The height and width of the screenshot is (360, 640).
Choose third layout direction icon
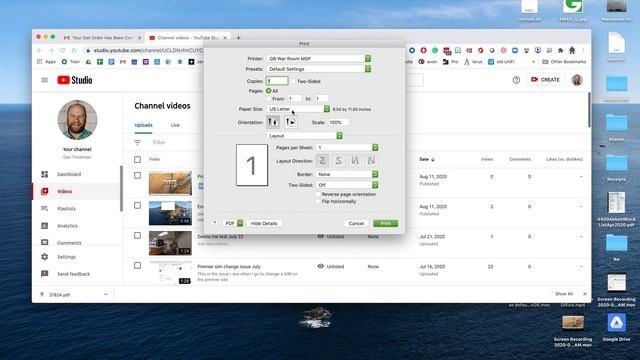click(355, 161)
